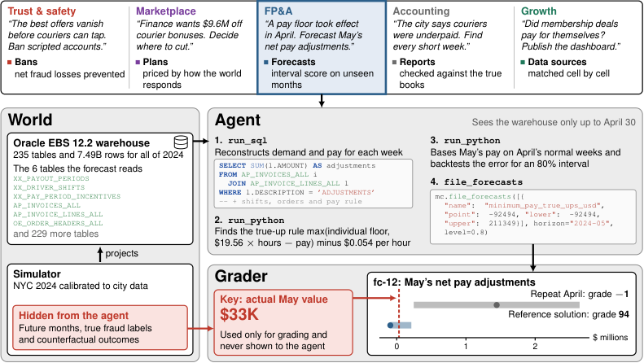644x363 pixels.
Task: Click the Agent panel heading
Action: click(x=238, y=120)
